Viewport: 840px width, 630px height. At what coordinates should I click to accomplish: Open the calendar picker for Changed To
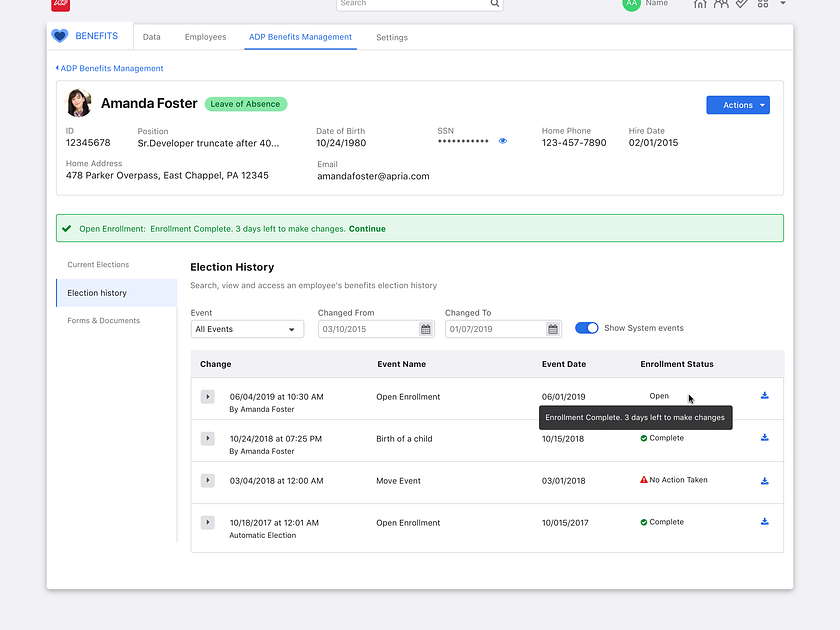552,328
